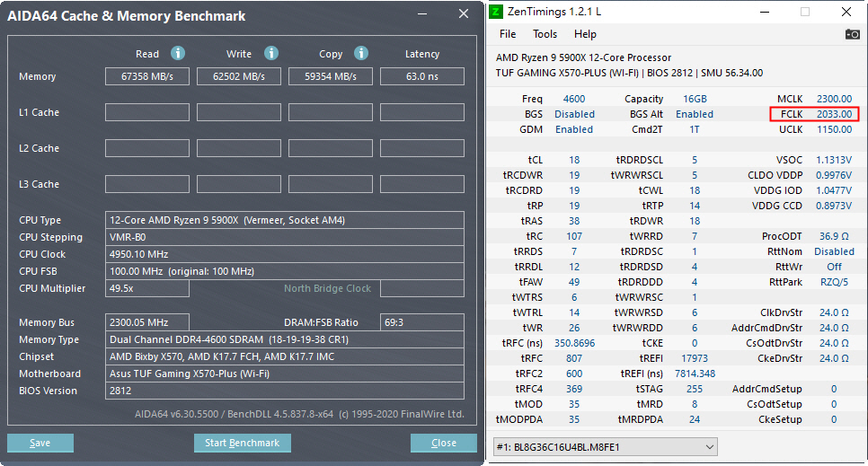Click the empty L3 Cache Latency field

(421, 184)
